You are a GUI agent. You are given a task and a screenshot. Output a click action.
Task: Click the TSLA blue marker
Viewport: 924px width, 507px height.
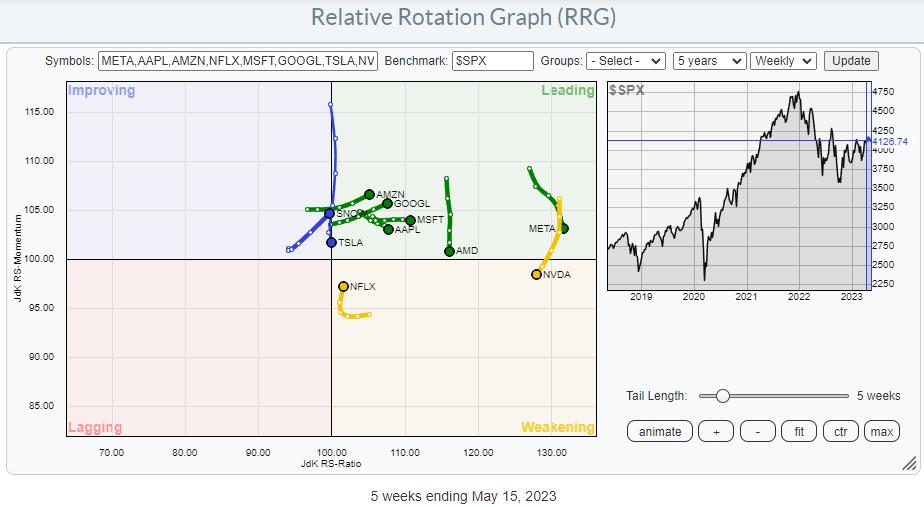click(331, 242)
